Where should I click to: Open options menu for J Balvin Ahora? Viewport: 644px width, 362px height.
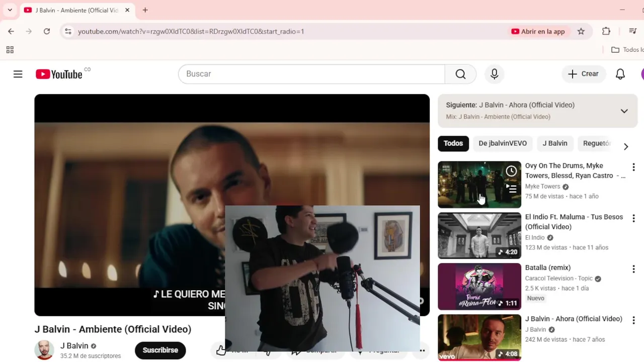[633, 320]
